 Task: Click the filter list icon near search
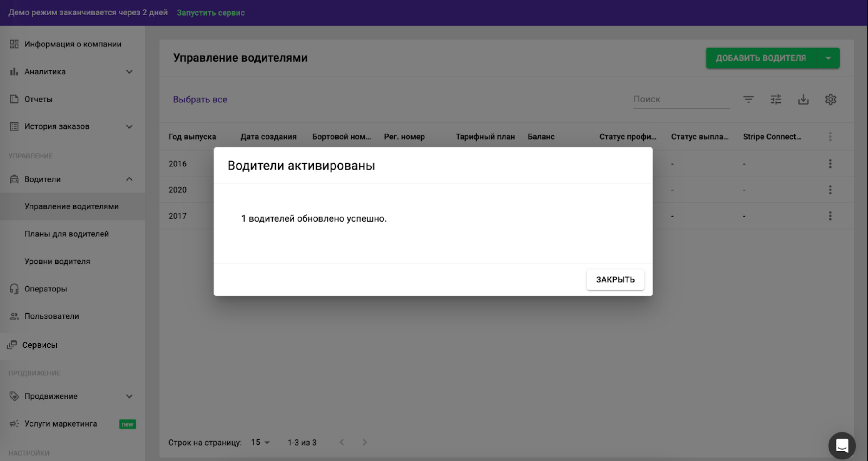click(x=748, y=99)
